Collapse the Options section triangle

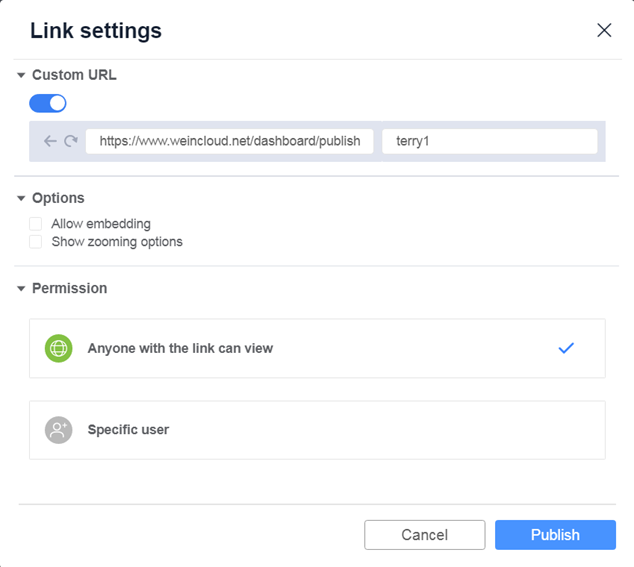point(21,198)
